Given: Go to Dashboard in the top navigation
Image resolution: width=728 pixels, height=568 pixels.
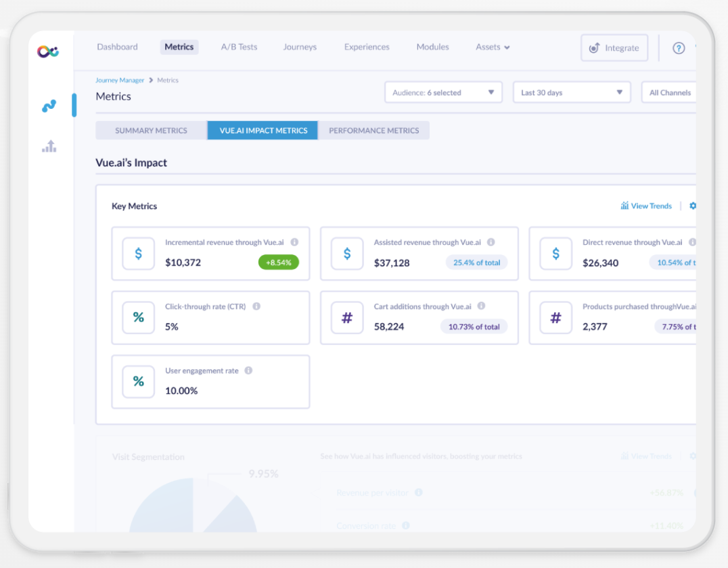Looking at the screenshot, I should click(118, 47).
